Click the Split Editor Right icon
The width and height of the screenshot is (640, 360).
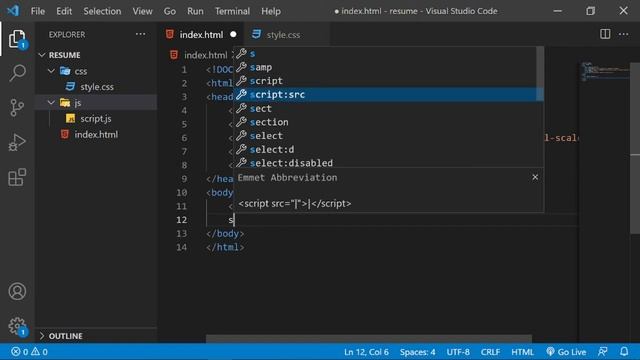pos(605,34)
